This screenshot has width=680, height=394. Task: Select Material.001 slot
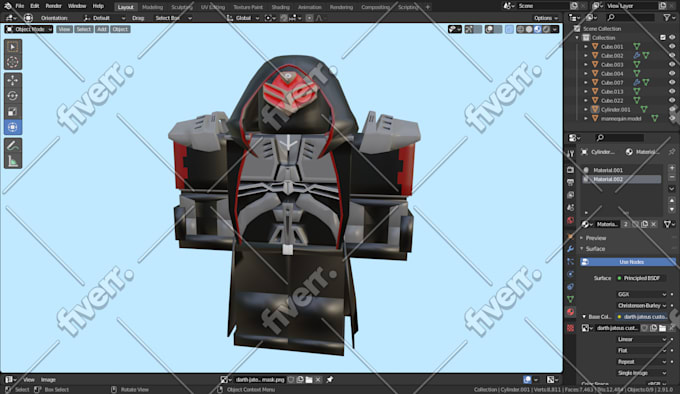click(622, 170)
